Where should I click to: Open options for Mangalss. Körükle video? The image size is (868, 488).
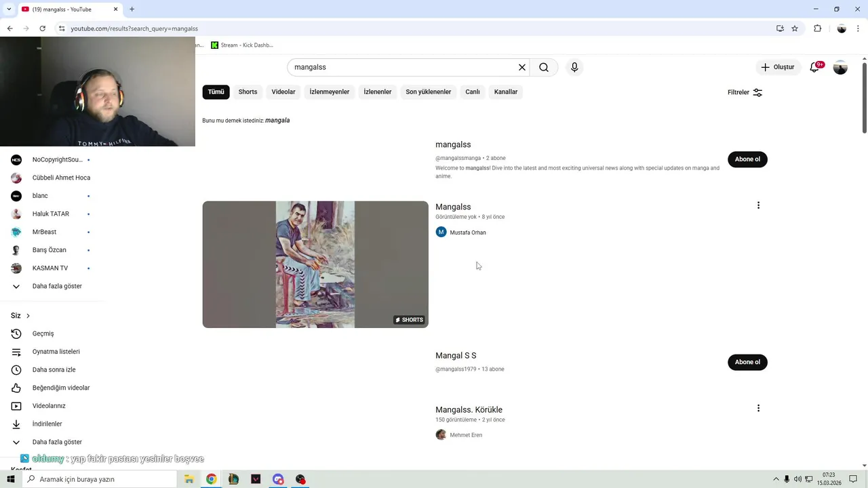[x=758, y=408]
